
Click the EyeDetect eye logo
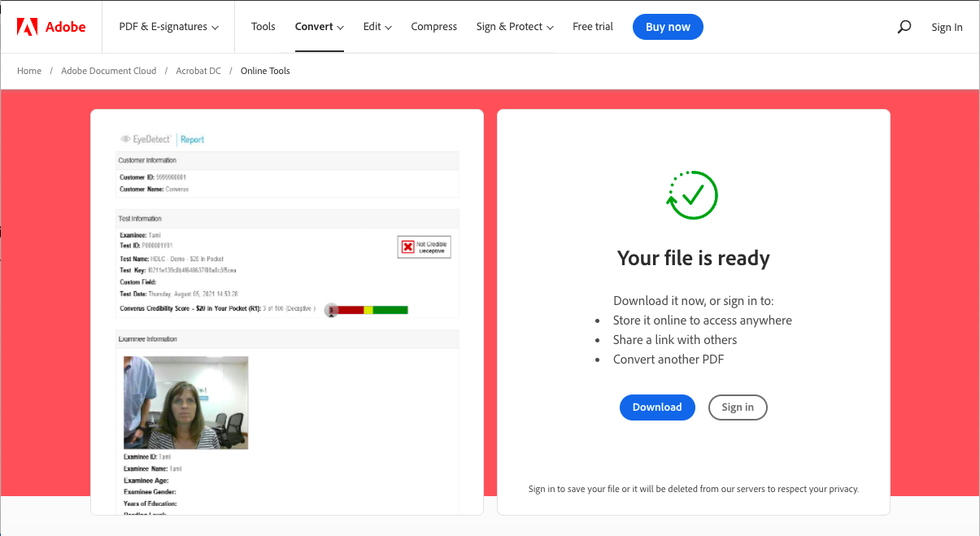125,139
